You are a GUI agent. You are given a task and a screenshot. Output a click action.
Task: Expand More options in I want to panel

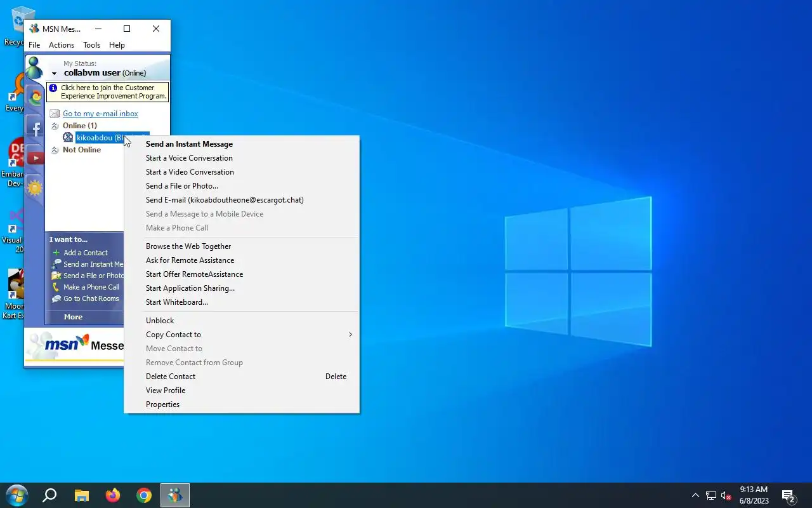(73, 317)
